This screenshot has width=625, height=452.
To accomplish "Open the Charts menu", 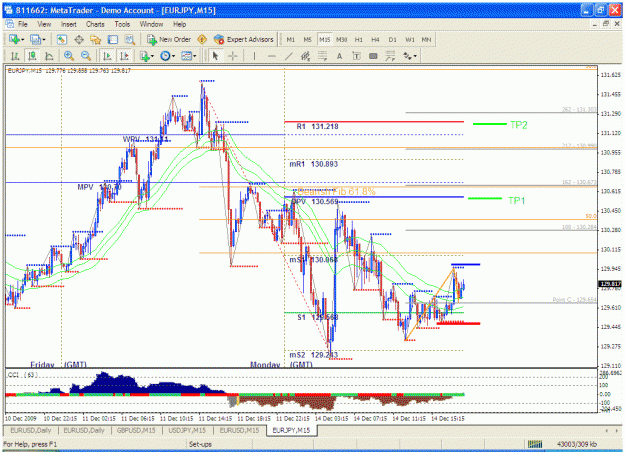I will tap(95, 24).
